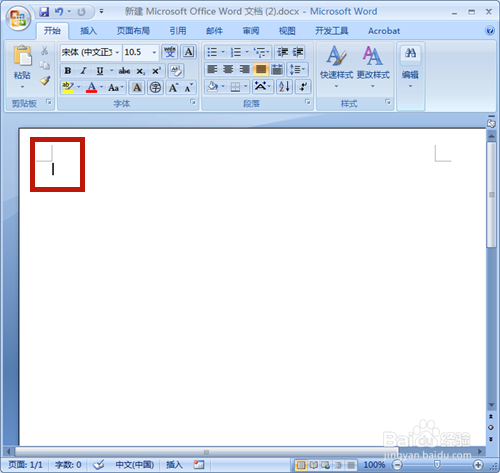Viewport: 500px width, 473px height.
Task: Activate the Format Painter brush
Action: (x=45, y=81)
